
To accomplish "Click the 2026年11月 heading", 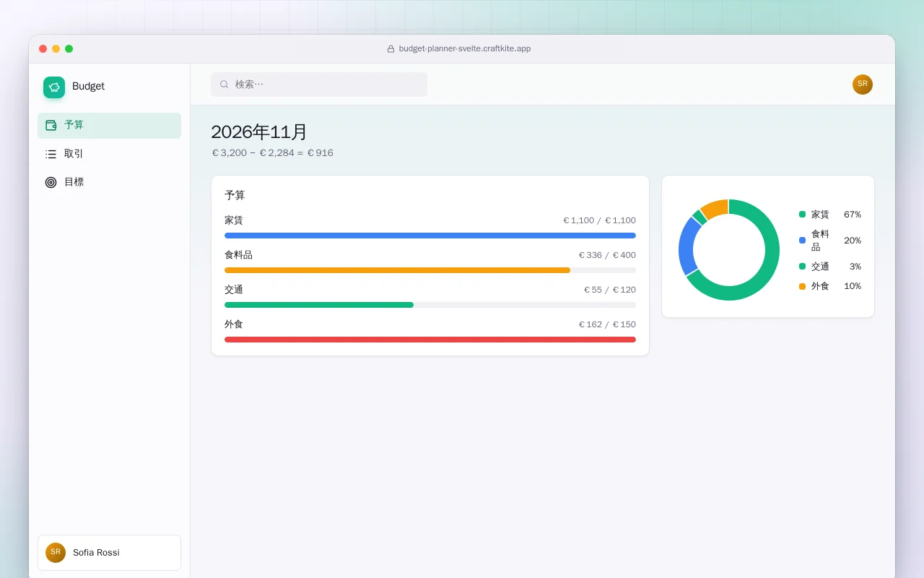I will [x=259, y=132].
